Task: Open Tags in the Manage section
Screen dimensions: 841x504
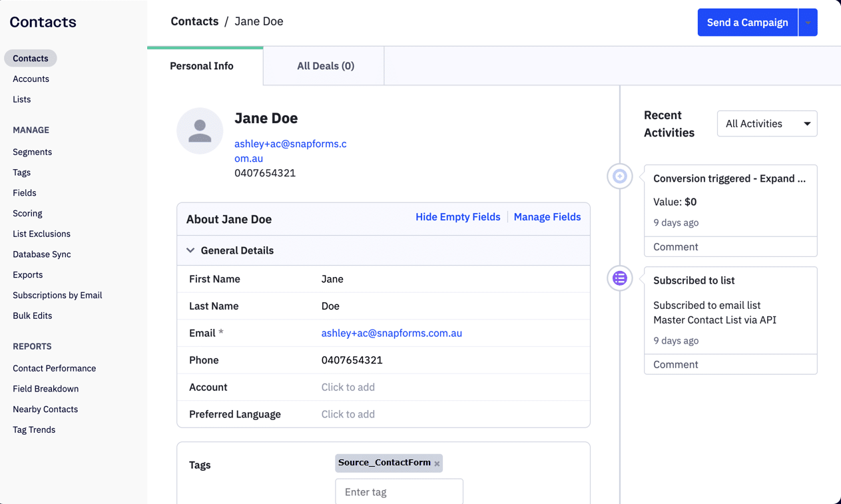Action: (x=22, y=172)
